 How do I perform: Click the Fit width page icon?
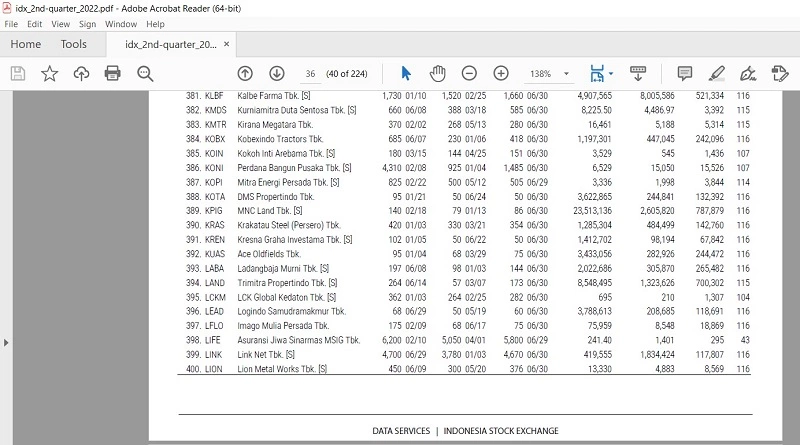[597, 73]
